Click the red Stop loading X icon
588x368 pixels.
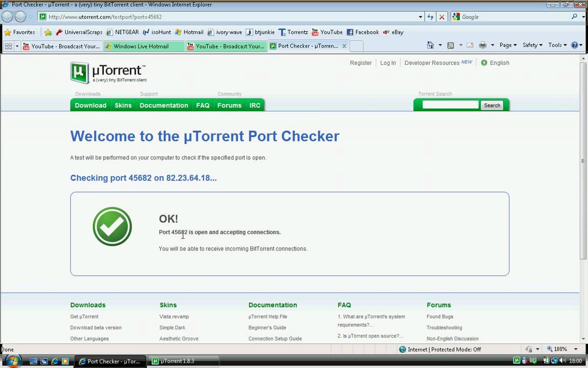(442, 17)
